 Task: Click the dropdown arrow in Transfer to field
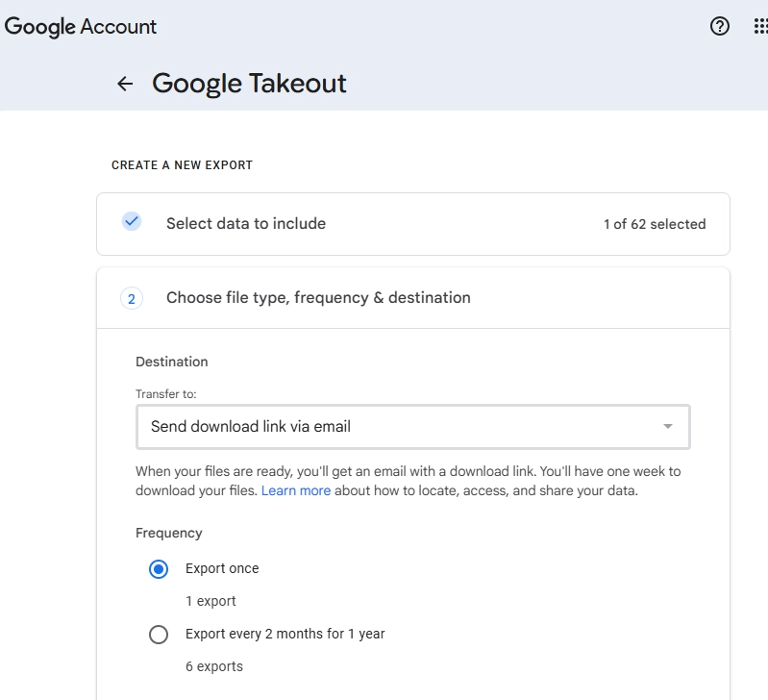click(x=668, y=427)
